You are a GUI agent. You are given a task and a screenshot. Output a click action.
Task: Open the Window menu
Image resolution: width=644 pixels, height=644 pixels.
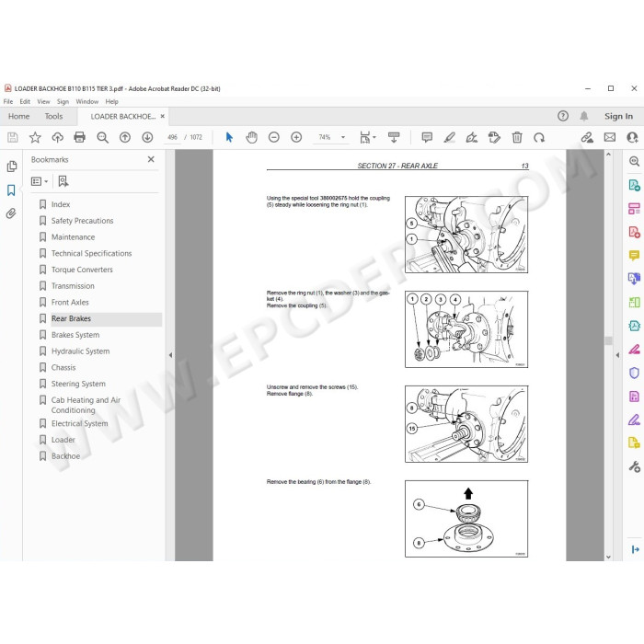87,101
